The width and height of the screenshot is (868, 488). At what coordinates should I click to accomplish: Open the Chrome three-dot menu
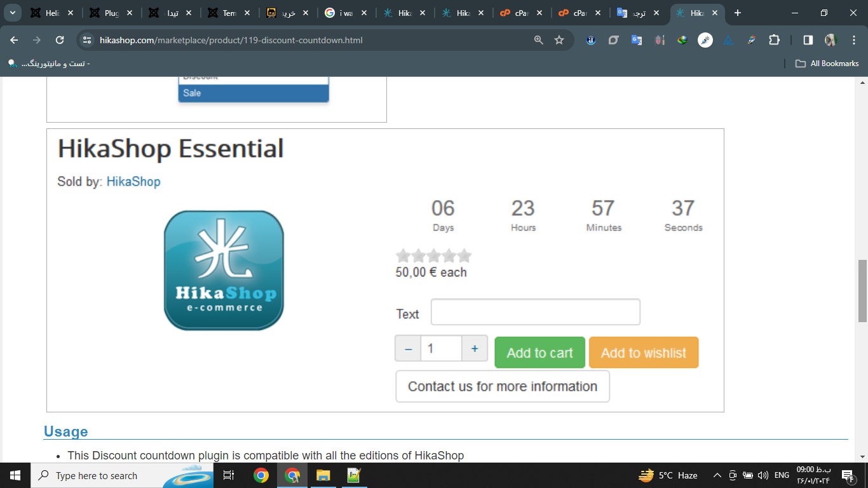point(853,40)
